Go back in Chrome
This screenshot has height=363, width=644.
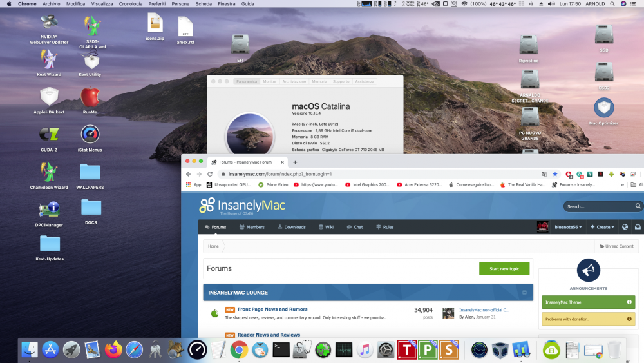tap(189, 174)
